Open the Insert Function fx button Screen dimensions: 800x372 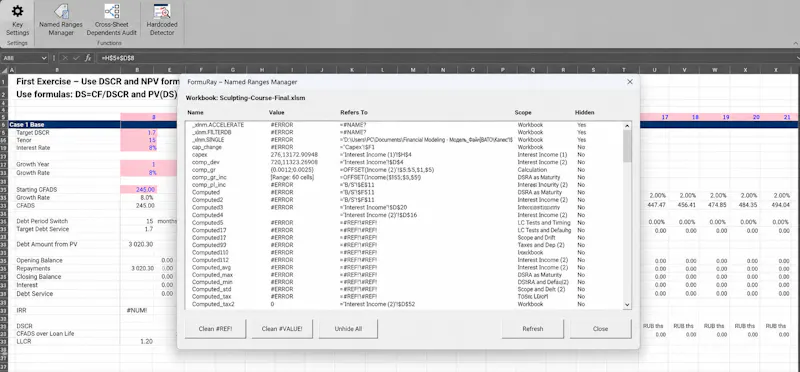coord(88,58)
